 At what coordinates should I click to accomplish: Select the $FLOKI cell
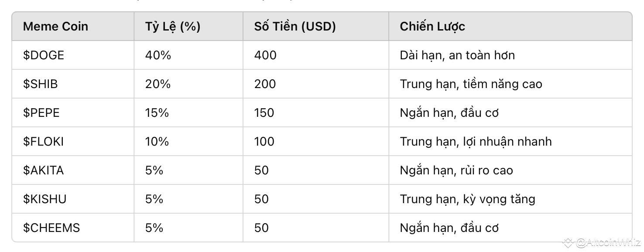click(x=73, y=141)
